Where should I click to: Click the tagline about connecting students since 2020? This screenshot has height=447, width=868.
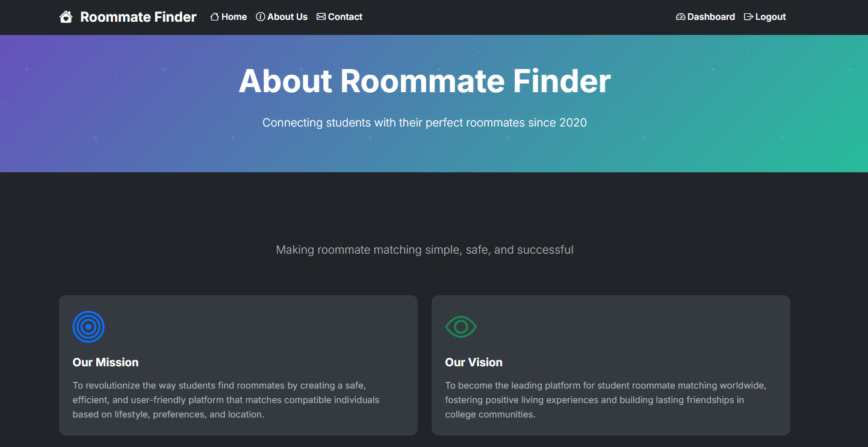[424, 122]
